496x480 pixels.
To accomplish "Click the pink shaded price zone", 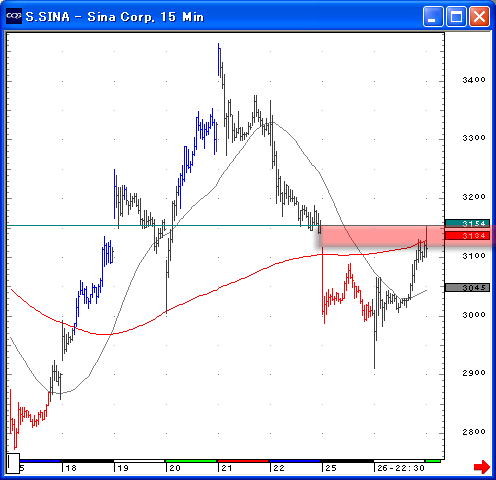I will click(x=380, y=236).
